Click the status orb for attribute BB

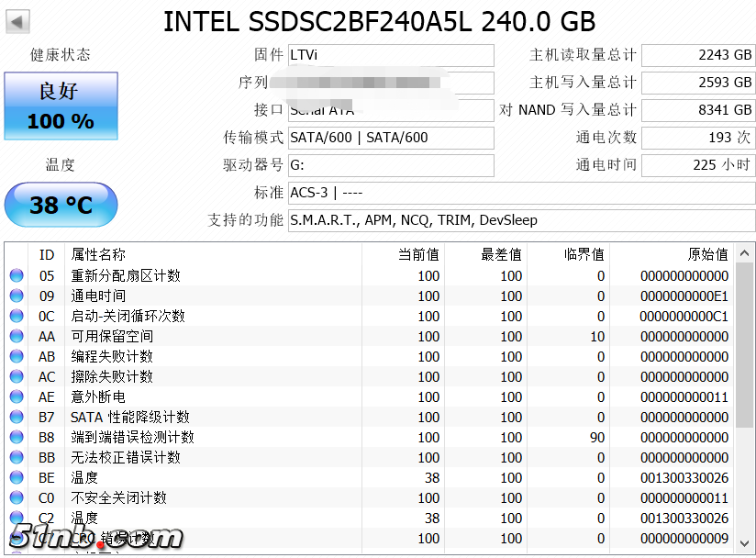[17, 457]
